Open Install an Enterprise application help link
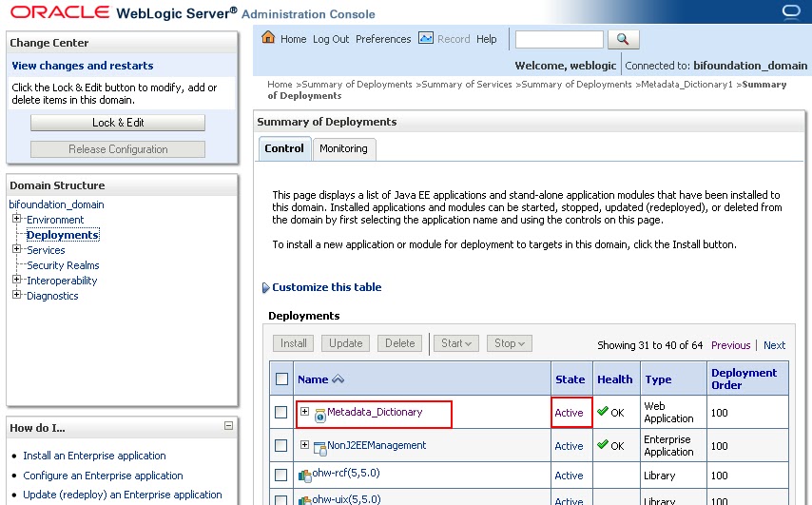 tap(94, 456)
